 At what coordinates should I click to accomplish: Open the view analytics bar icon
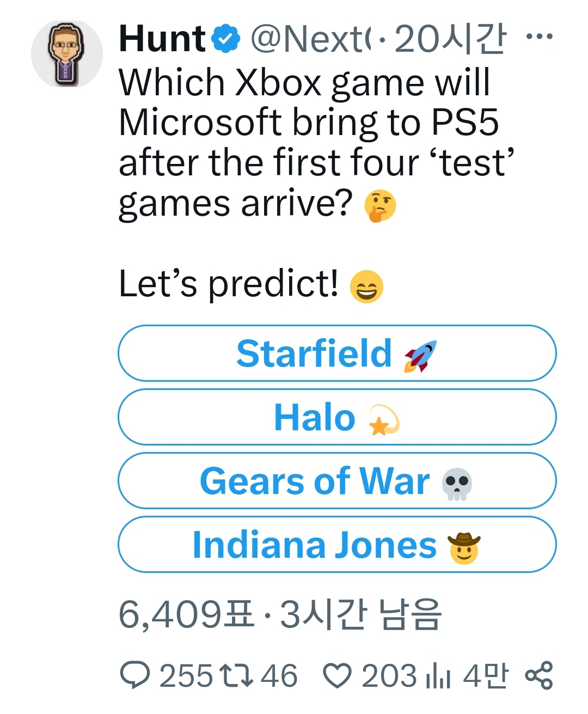pyautogui.click(x=437, y=676)
